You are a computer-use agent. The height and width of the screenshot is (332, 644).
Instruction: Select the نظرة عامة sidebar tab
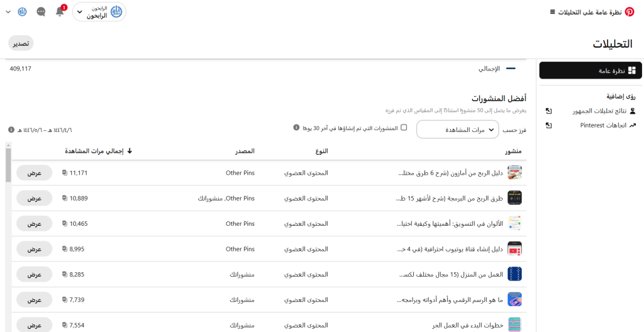[x=591, y=70]
